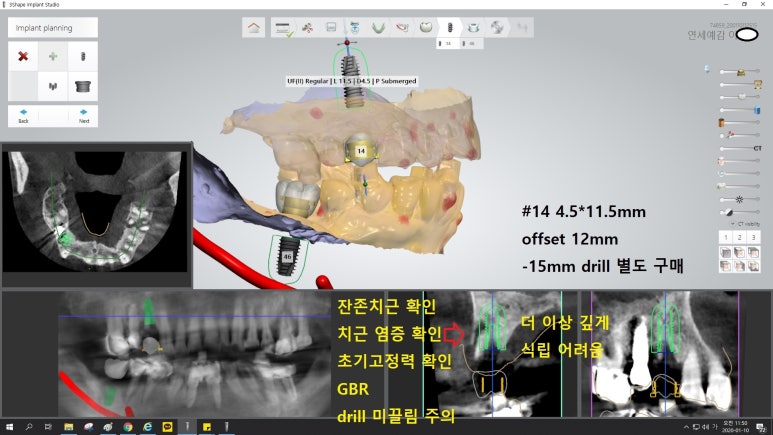Select the red rotation handle above implant 14
This screenshot has height=435, width=773.
click(x=347, y=43)
